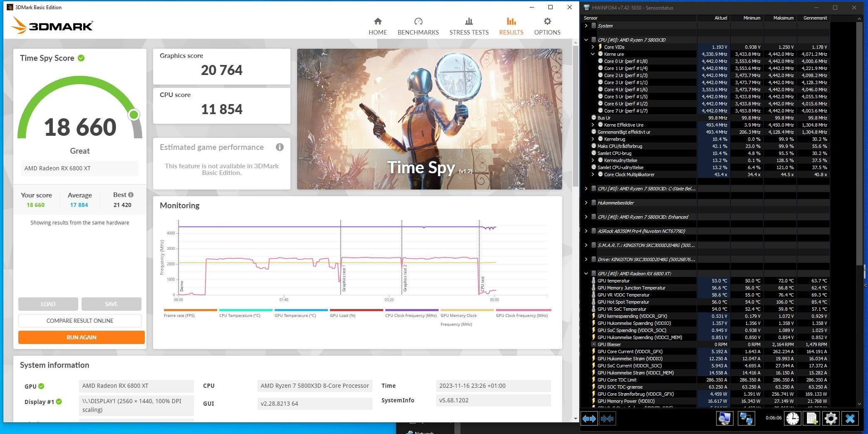Expand the Kerne Effektive Ure row
This screenshot has width=868, height=434.
pyautogui.click(x=593, y=125)
